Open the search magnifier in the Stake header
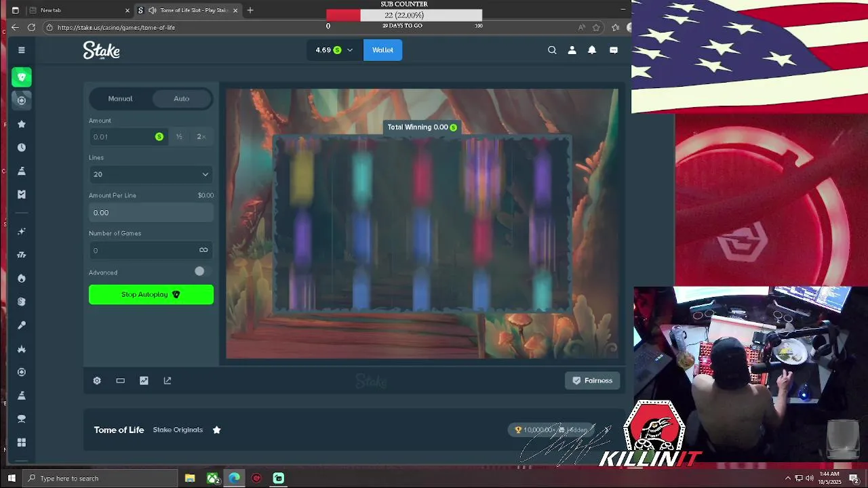 [552, 50]
